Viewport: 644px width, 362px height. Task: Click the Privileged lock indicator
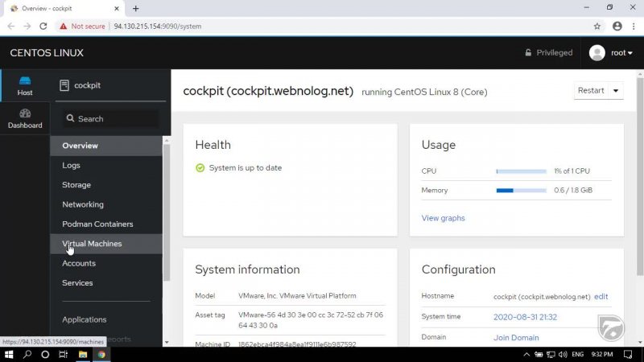point(548,53)
